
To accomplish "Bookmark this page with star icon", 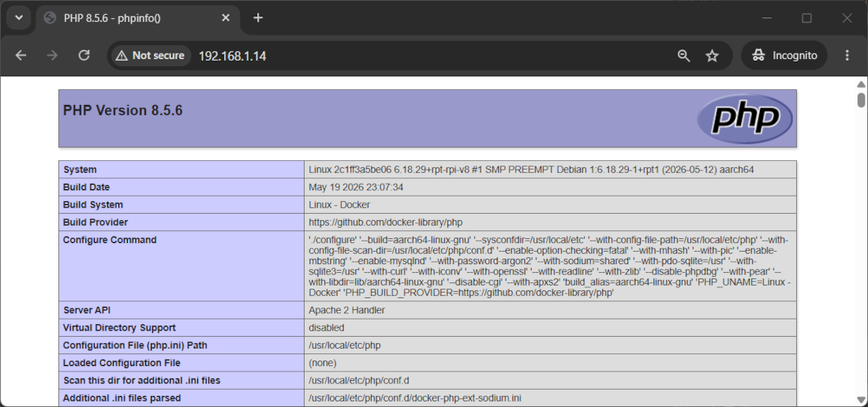I will coord(712,55).
